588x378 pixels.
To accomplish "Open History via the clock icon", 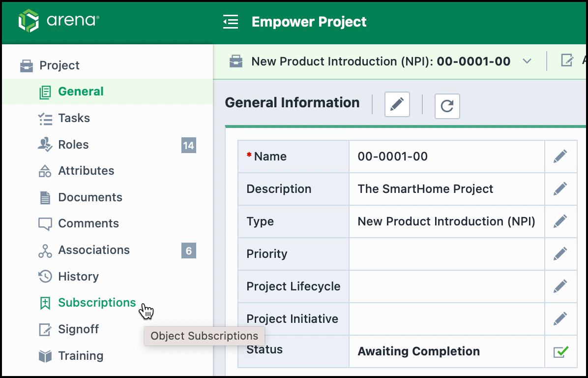I will (x=44, y=276).
